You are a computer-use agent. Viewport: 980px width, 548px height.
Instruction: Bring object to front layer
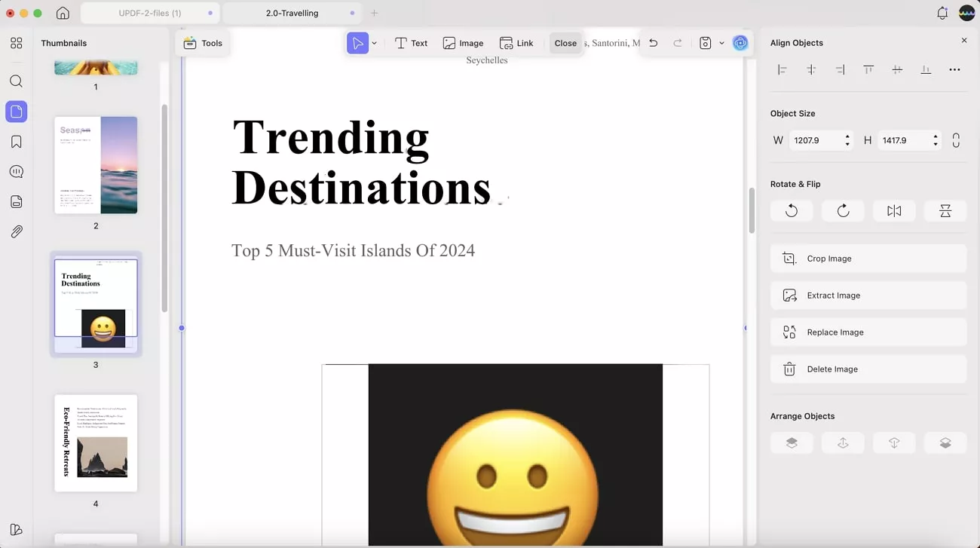coord(792,443)
